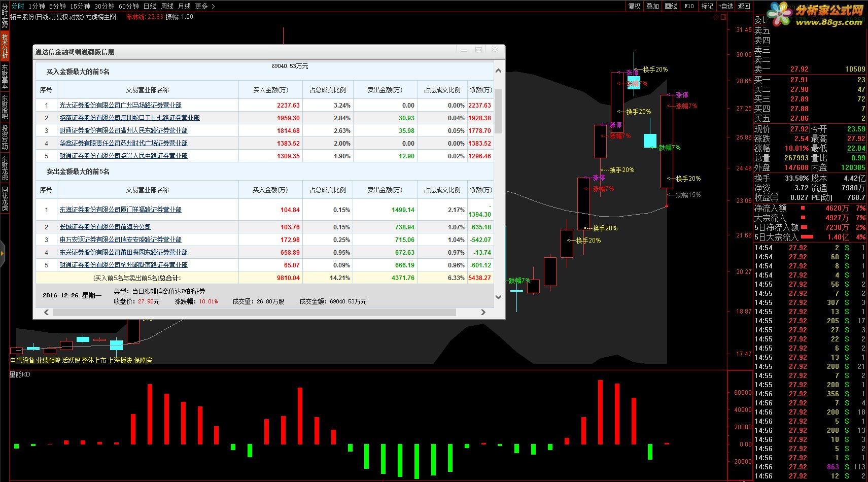
Task: Open the 同花龙虎 side tab
Action: [x=5, y=198]
